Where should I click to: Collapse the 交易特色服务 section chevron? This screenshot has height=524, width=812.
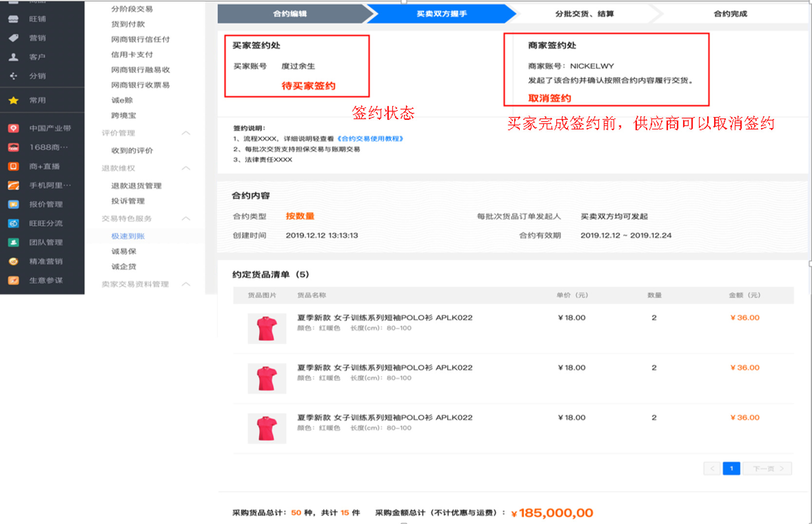(186, 219)
